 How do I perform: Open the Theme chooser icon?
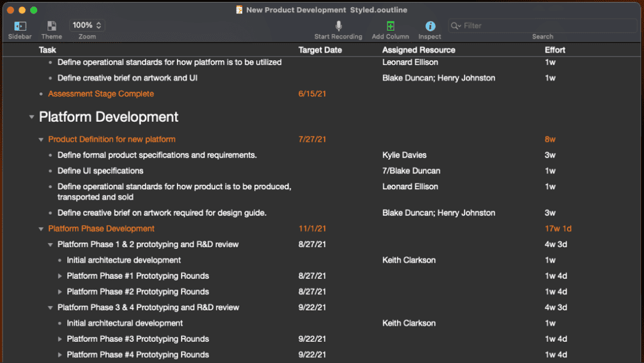tap(52, 26)
